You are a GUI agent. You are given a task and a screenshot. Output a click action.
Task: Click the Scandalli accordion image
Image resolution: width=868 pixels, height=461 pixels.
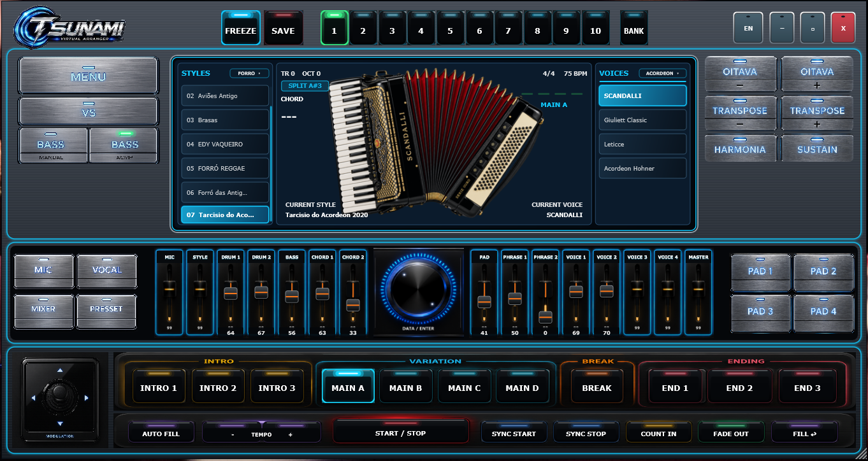435,142
